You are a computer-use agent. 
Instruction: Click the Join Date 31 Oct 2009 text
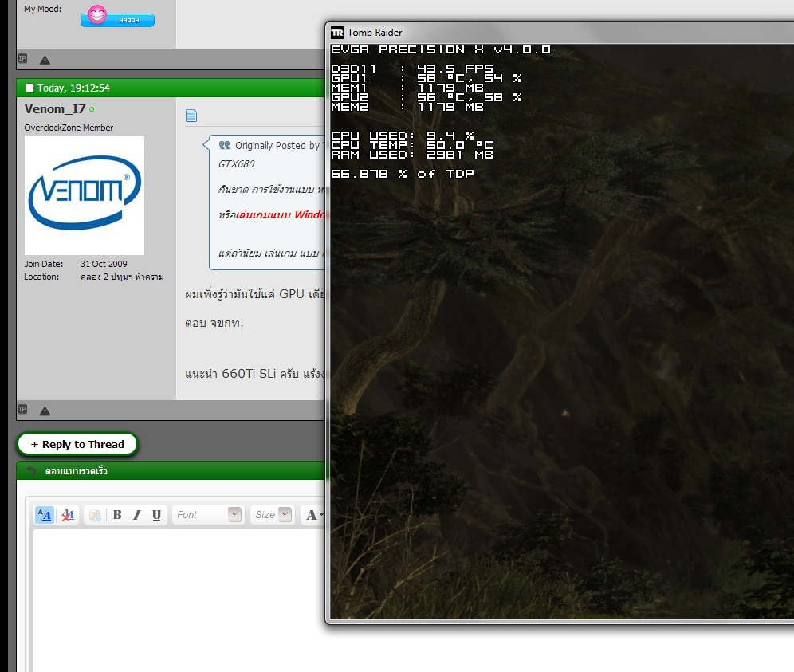[x=76, y=264]
